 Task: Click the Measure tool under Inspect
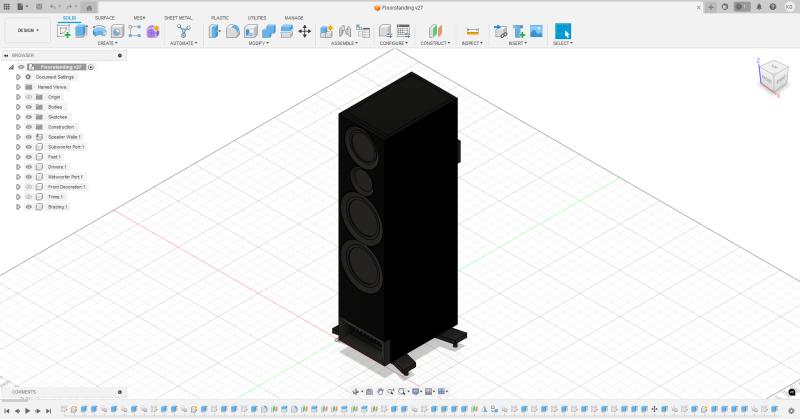click(x=472, y=31)
